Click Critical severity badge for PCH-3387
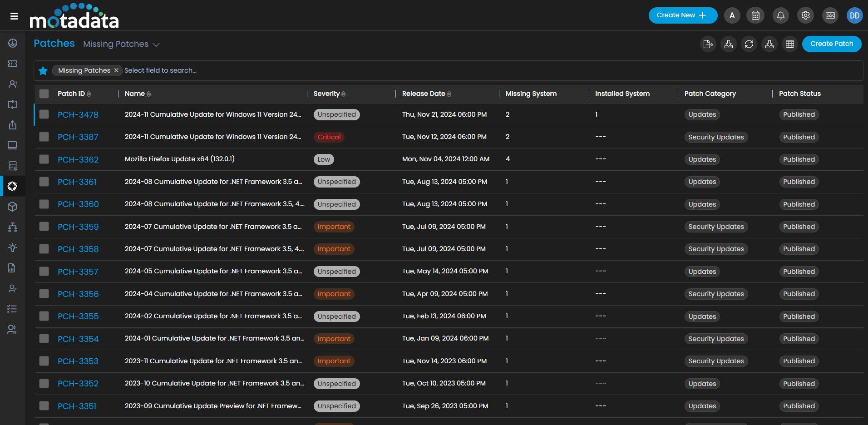Screen dimensions: 868x425 329,137
